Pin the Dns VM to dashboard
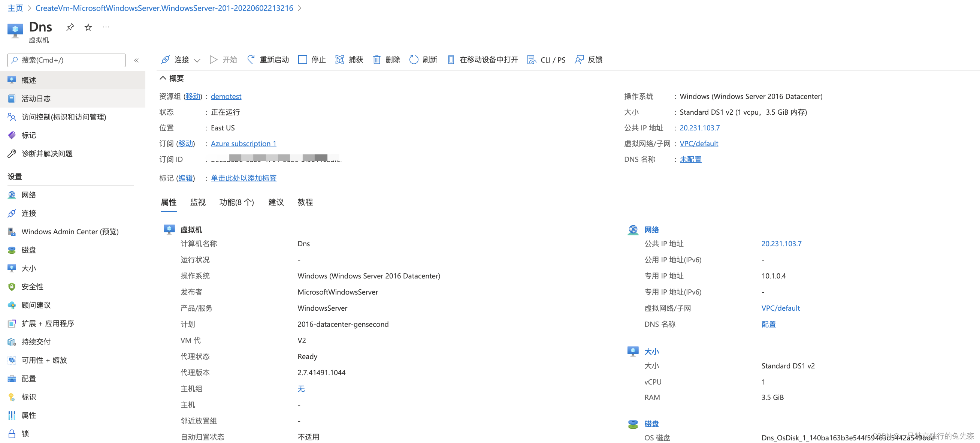 click(x=70, y=27)
